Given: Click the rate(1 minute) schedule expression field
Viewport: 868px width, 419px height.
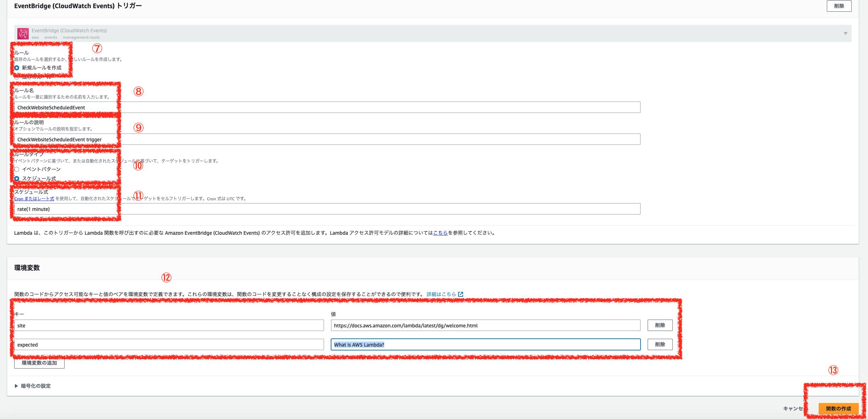Looking at the screenshot, I should point(327,209).
